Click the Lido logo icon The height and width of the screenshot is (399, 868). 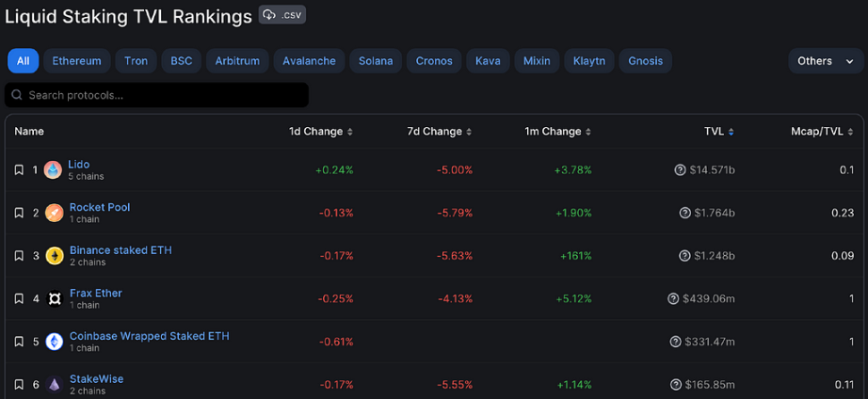pyautogui.click(x=53, y=170)
